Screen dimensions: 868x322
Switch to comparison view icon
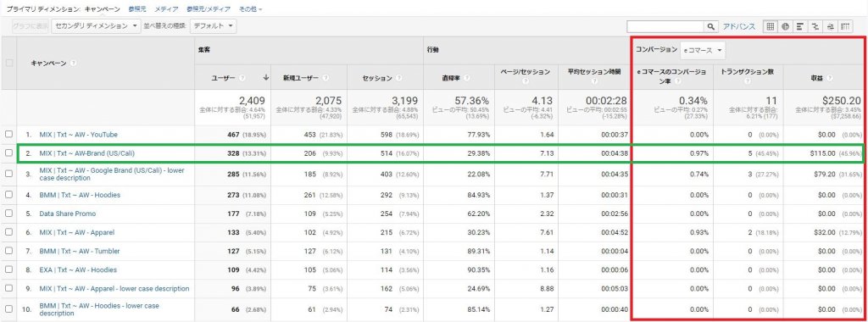pos(815,26)
